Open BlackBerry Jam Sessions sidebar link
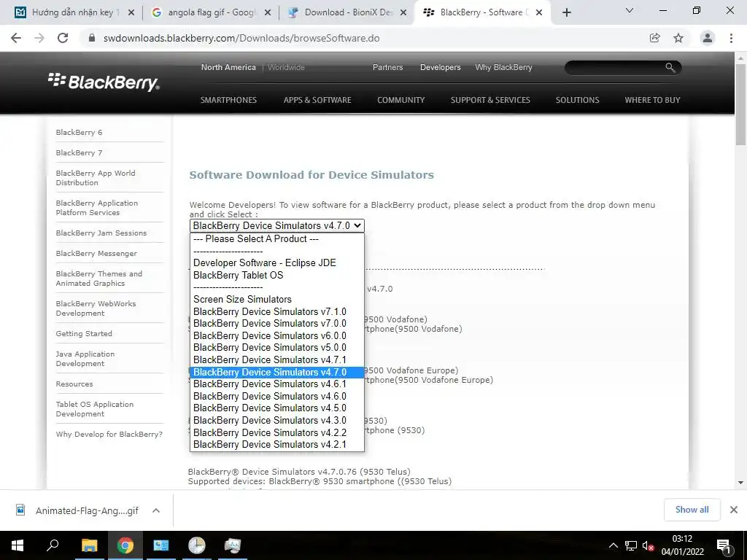747x560 pixels. coord(101,233)
